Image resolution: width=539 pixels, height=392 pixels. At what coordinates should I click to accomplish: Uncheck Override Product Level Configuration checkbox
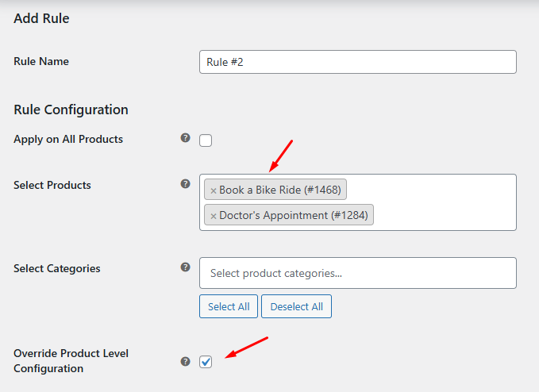206,361
